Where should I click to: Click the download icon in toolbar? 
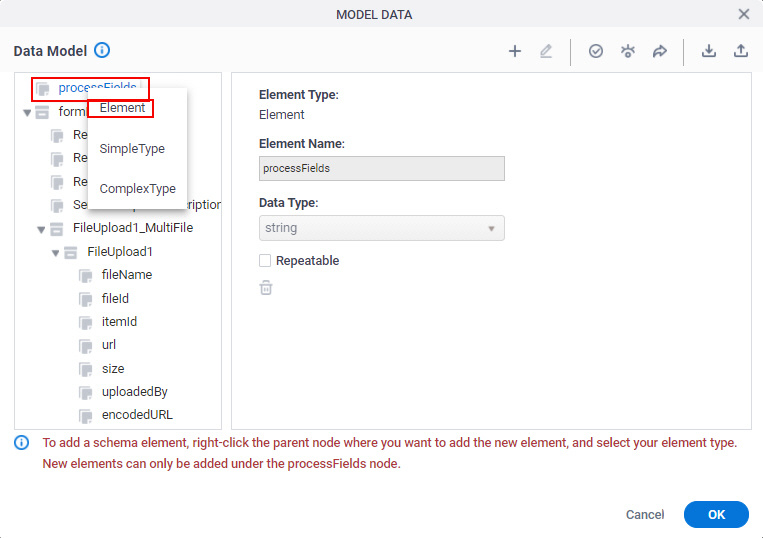pos(708,51)
